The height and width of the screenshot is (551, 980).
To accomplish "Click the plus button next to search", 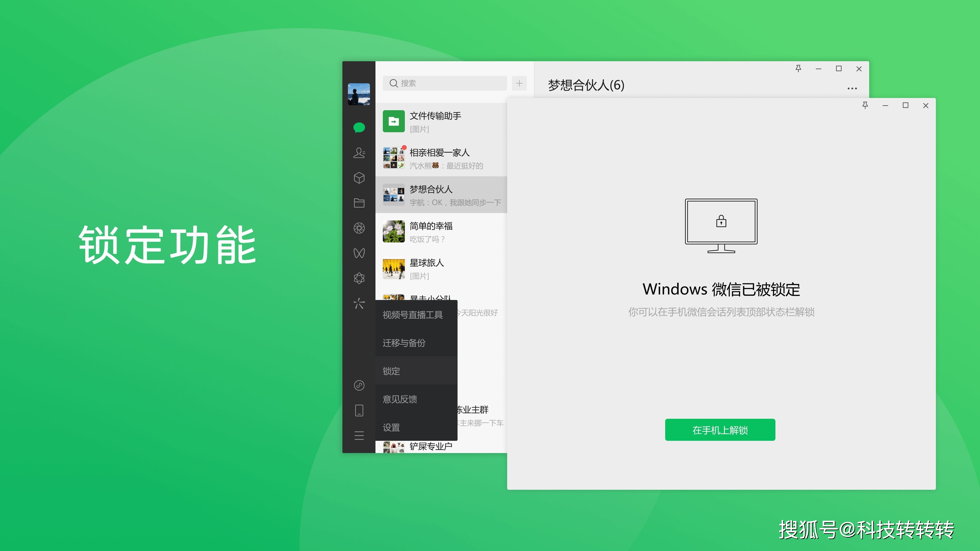I will (x=519, y=83).
